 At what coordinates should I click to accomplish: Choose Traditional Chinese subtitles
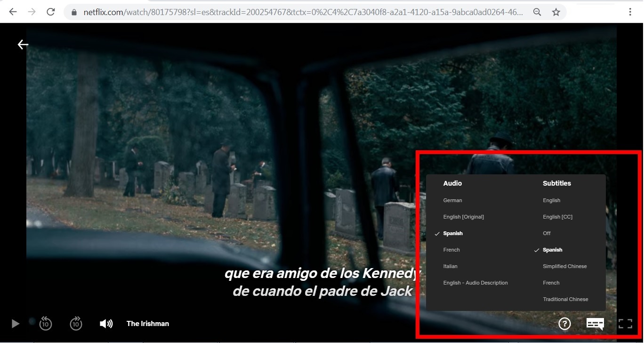pos(565,299)
